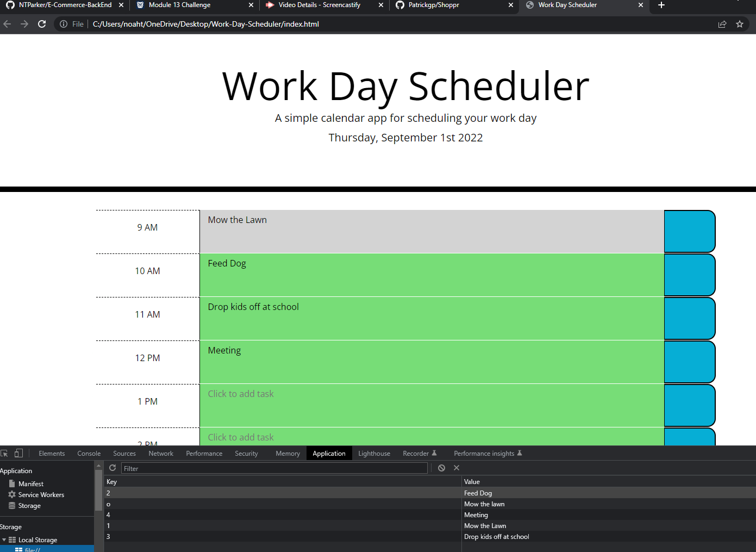Image resolution: width=756 pixels, height=552 pixels.
Task: Open the Security DevTools tab
Action: pos(246,453)
